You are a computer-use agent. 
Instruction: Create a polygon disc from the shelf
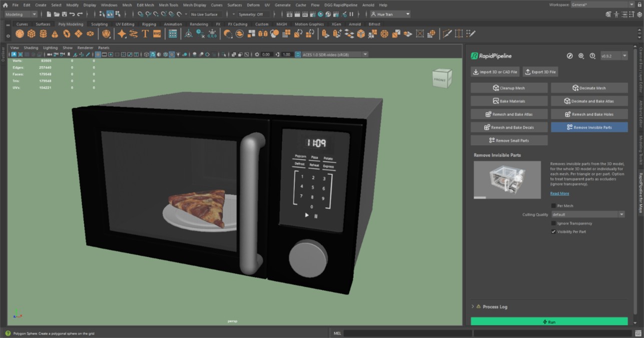pos(90,34)
